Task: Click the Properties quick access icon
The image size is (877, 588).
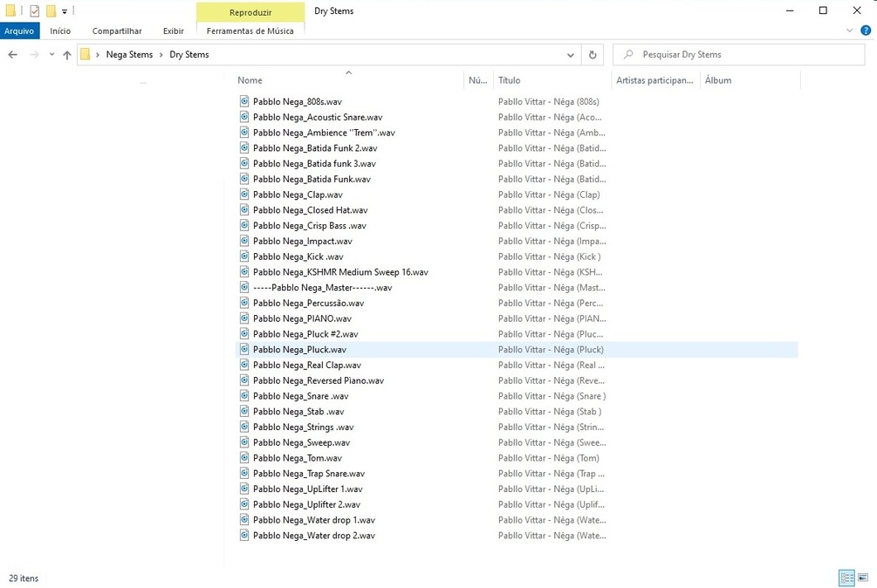Action: pyautogui.click(x=35, y=10)
